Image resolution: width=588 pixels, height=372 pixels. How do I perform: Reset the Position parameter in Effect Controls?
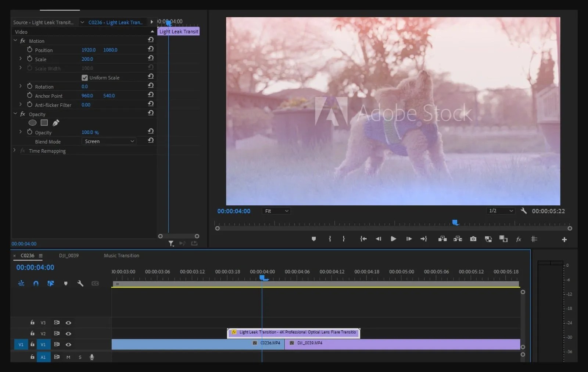tap(151, 49)
